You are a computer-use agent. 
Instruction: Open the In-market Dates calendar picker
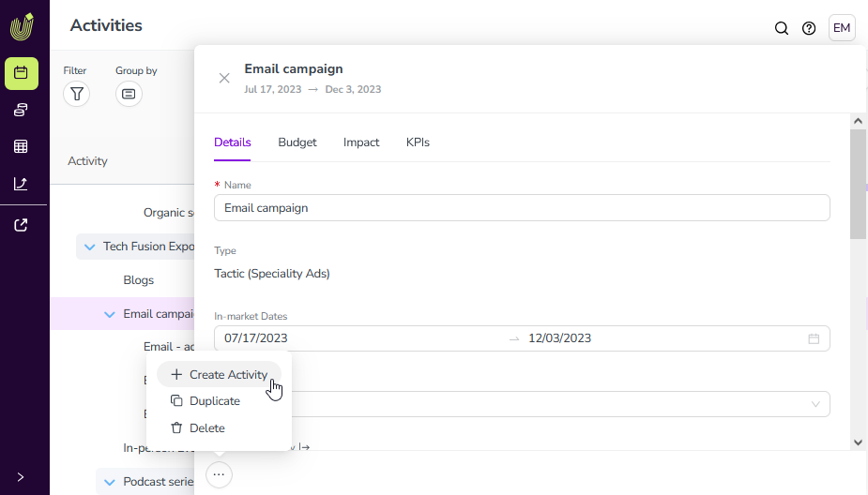click(x=814, y=338)
